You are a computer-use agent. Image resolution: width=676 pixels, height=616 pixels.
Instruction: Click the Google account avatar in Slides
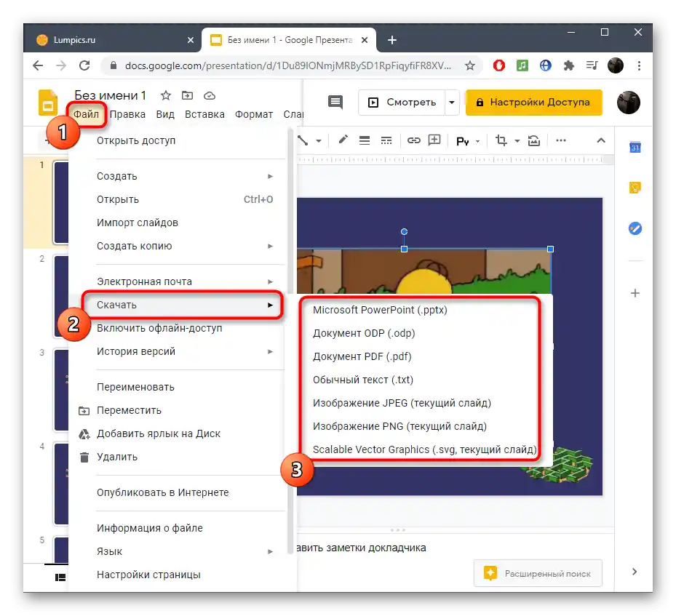pos(628,103)
